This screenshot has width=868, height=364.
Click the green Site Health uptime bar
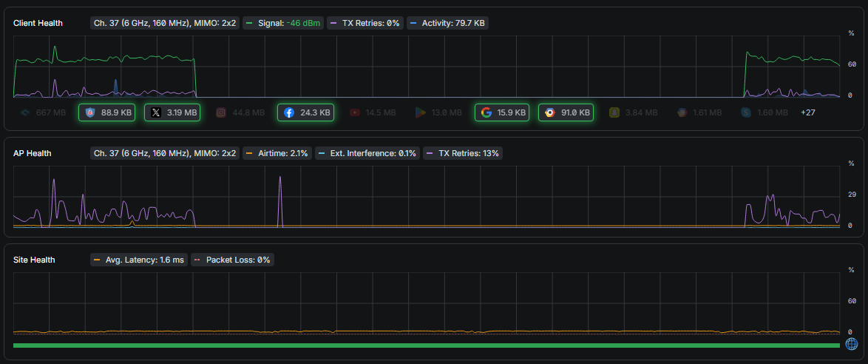coord(427,346)
